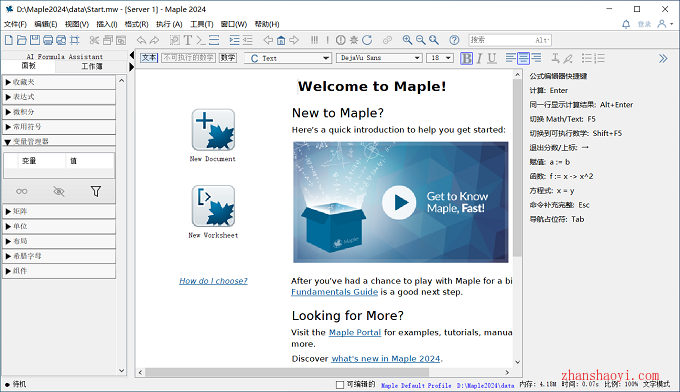Align text to the right
This screenshot has width=680, height=392.
tap(536, 58)
